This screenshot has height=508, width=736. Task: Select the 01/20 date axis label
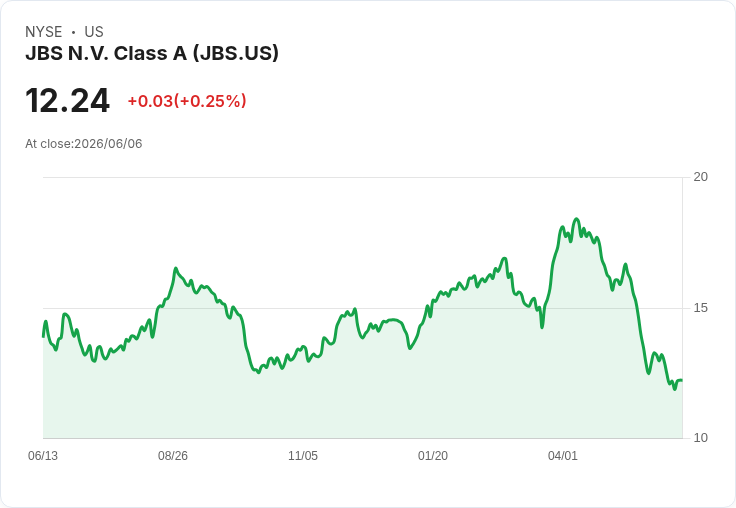coord(433,455)
